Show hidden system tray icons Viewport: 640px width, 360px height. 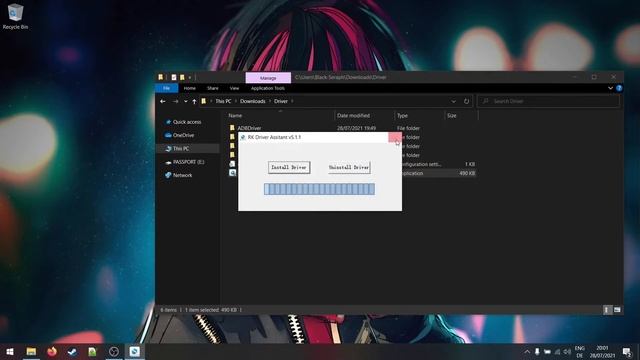point(527,351)
